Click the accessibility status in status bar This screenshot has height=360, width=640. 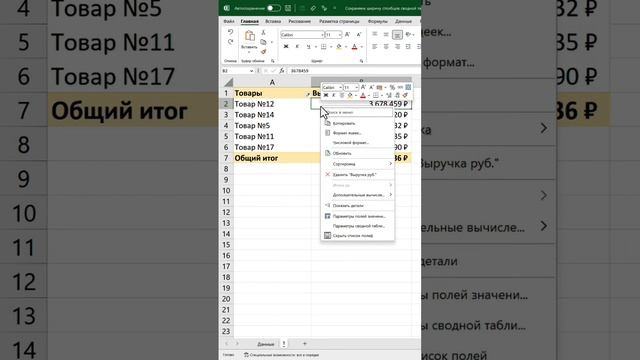tap(281, 355)
